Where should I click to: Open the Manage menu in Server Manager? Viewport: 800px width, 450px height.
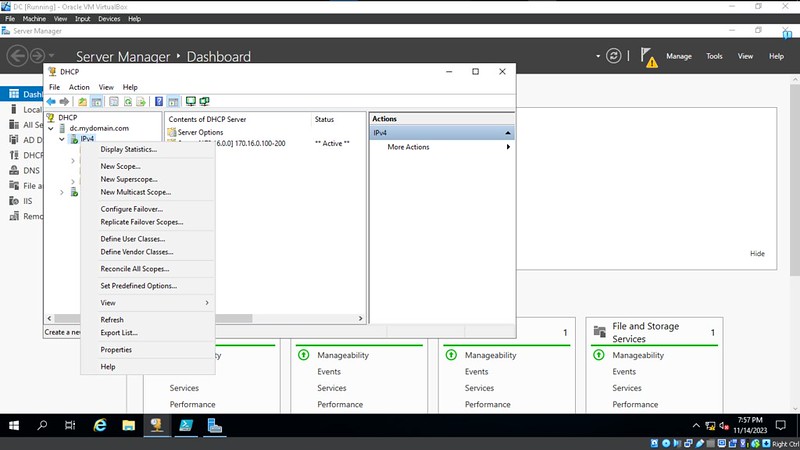click(679, 56)
